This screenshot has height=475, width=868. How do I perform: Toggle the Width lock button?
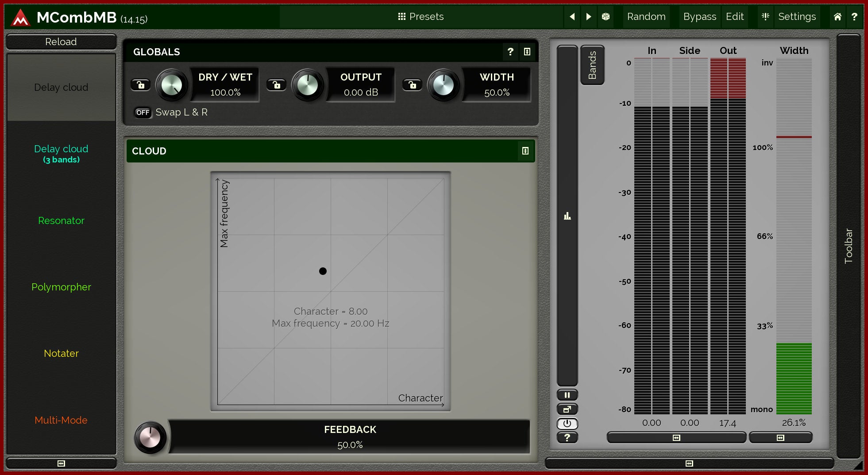tap(412, 85)
